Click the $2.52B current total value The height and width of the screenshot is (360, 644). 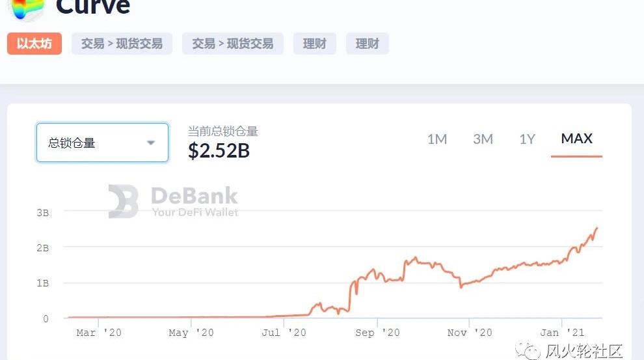pos(219,150)
